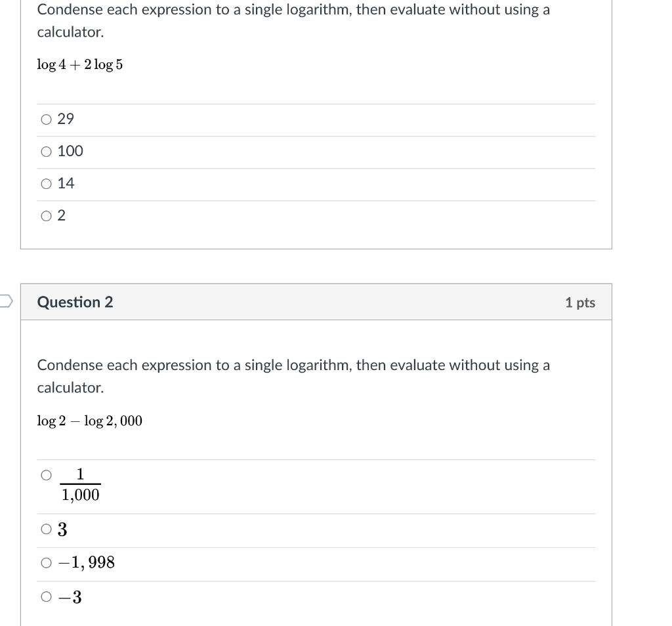Image resolution: width=672 pixels, height=626 pixels.
Task: Select the 1/1,000 answer in Question 2
Action: point(46,474)
